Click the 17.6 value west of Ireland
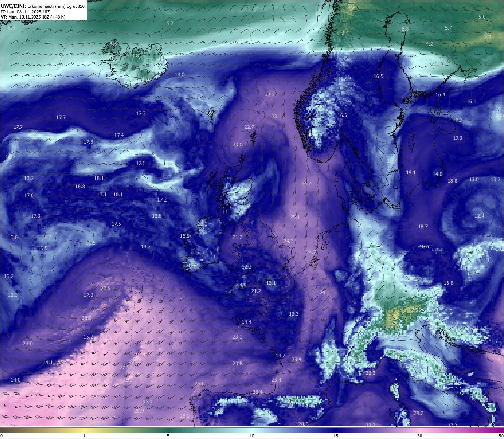The image size is (504, 439). click(116, 224)
